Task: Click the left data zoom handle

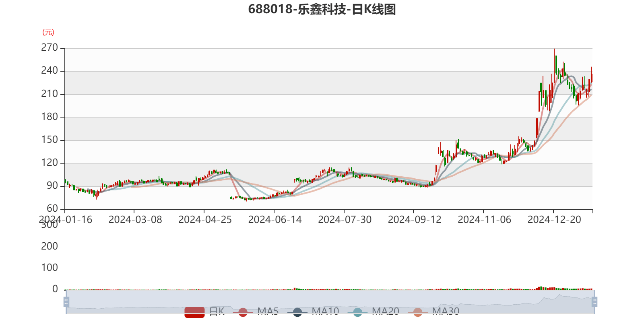Action: pyautogui.click(x=66, y=301)
